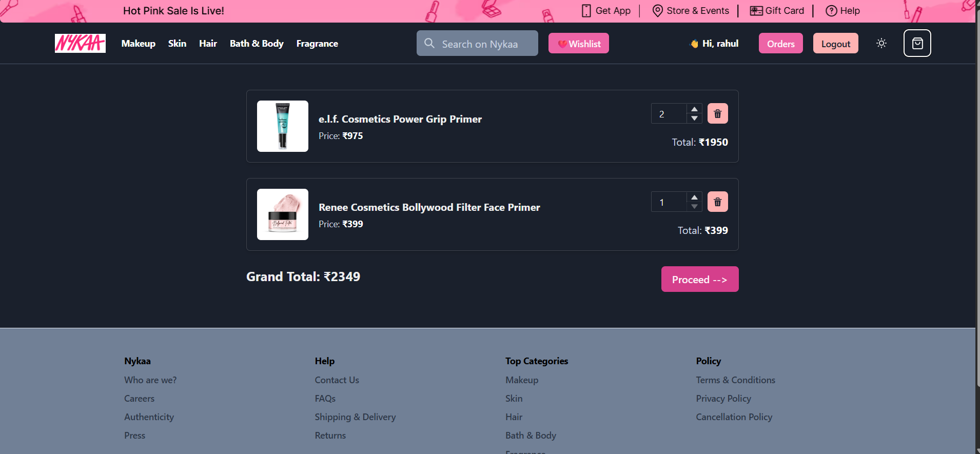
Task: Open the Cancellation Policy link
Action: pos(734,417)
